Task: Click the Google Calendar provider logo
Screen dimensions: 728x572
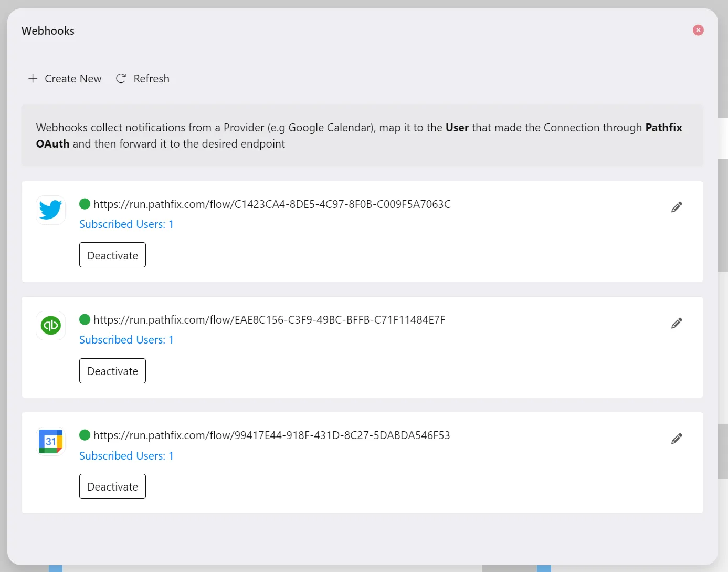Action: click(x=50, y=441)
